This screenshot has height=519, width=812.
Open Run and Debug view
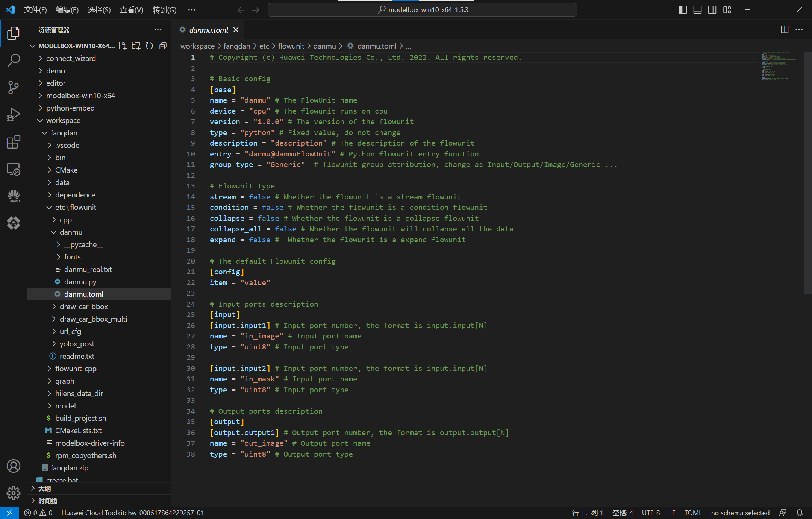tap(14, 115)
